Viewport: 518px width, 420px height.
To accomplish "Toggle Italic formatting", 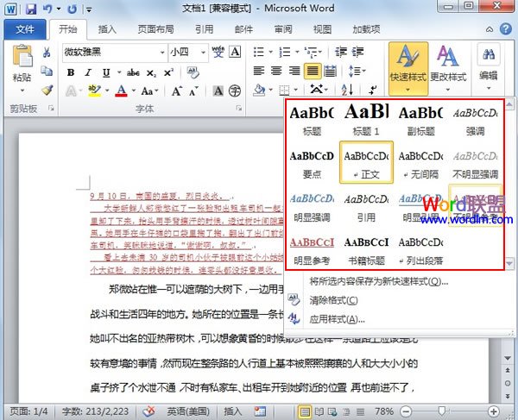I will tap(88, 72).
